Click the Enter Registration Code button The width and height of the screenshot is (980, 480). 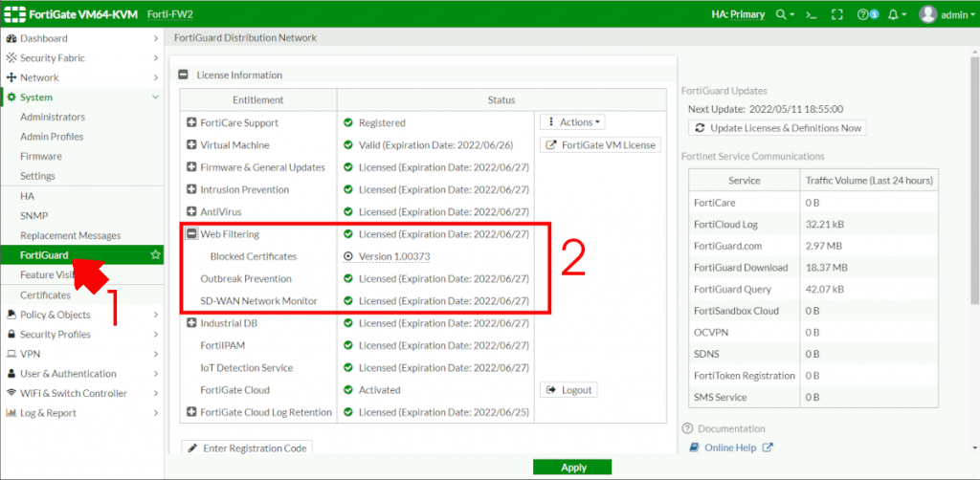click(247, 448)
